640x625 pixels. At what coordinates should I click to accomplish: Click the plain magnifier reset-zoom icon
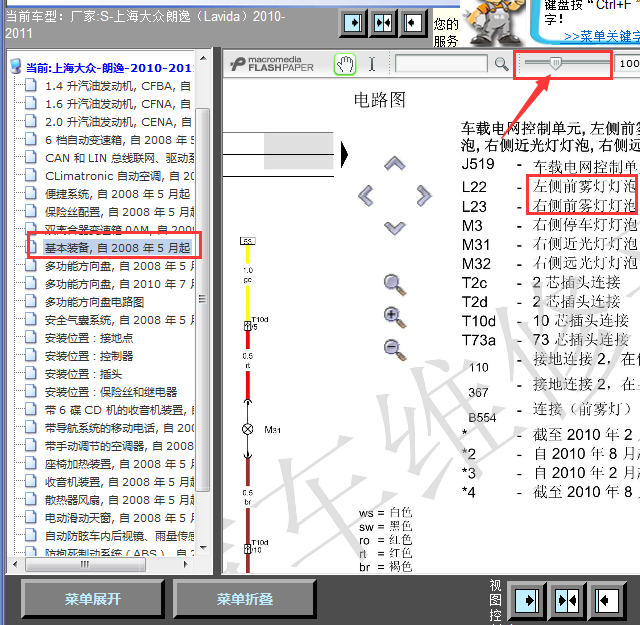(x=395, y=285)
